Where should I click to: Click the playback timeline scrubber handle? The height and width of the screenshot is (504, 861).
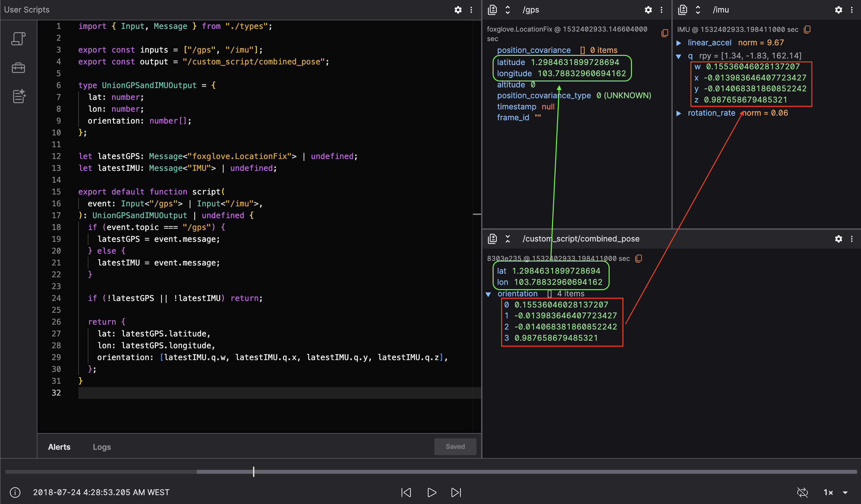253,472
